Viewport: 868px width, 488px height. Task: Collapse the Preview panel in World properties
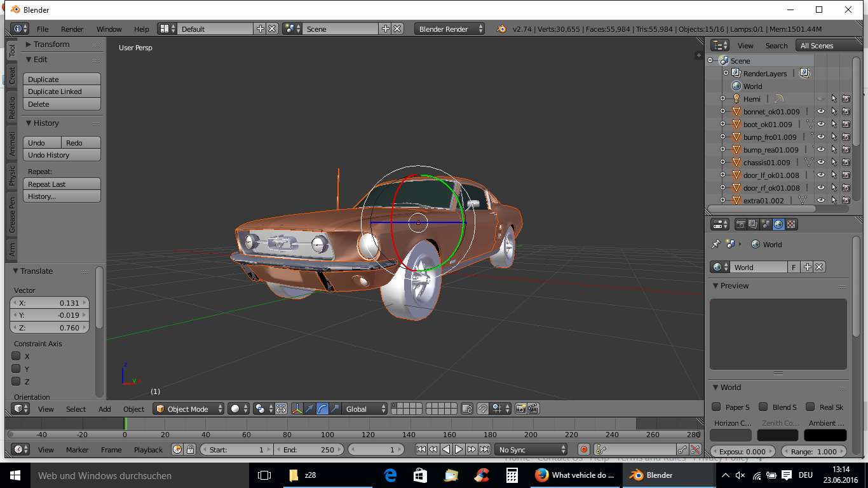pos(715,285)
